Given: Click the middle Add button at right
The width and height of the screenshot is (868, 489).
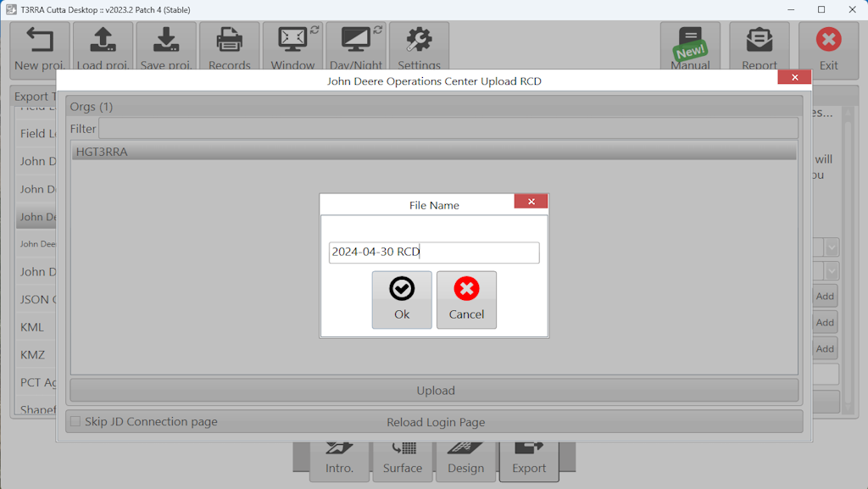Looking at the screenshot, I should tap(824, 322).
